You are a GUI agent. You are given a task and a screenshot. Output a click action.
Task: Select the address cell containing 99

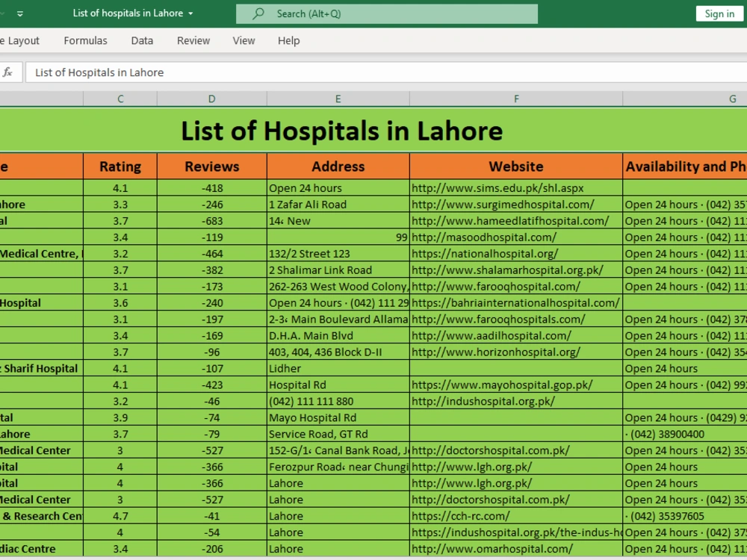coord(338,237)
